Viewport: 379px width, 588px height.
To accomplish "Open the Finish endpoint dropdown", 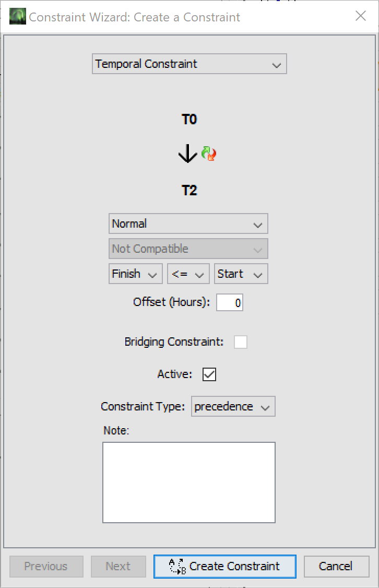I will point(135,274).
